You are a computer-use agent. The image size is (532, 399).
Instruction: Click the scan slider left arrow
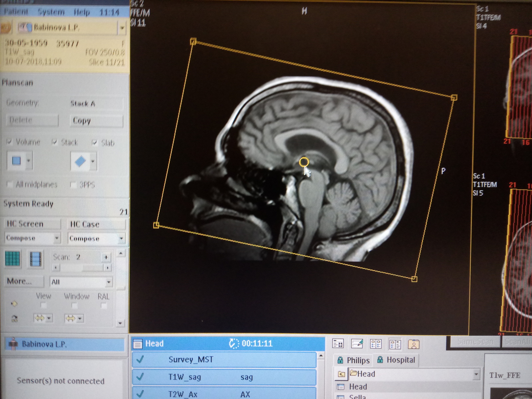click(56, 267)
